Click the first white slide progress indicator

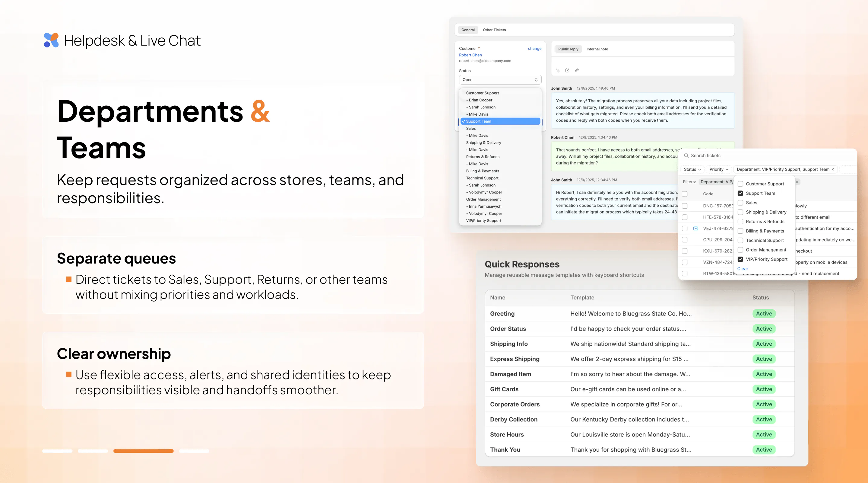coord(57,451)
